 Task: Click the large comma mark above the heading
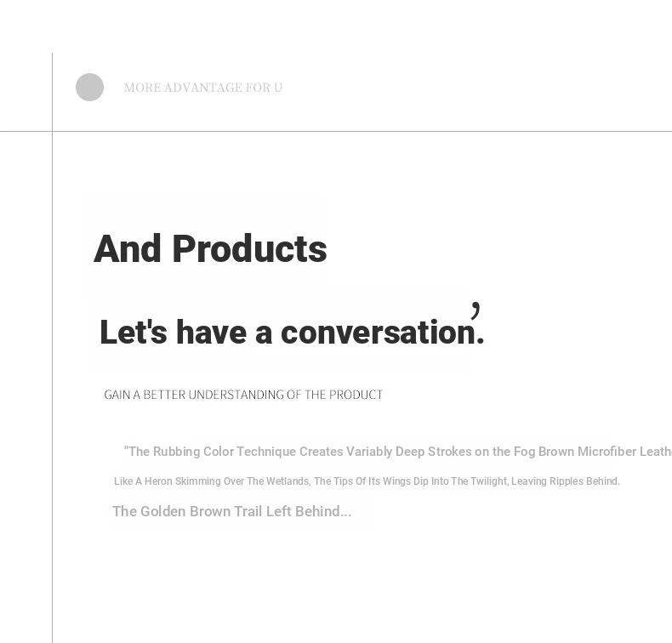476,310
